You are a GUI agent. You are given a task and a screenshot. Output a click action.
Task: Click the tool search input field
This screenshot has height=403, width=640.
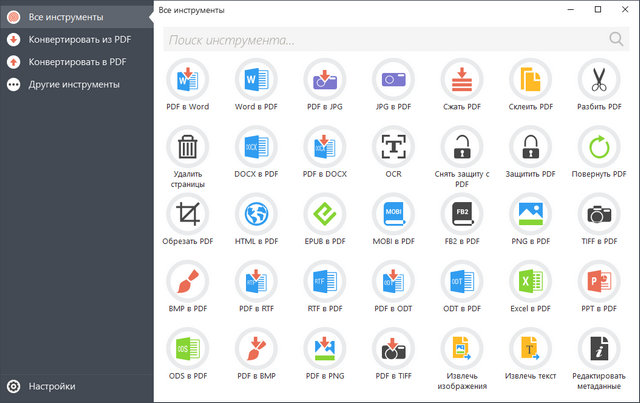point(385,40)
